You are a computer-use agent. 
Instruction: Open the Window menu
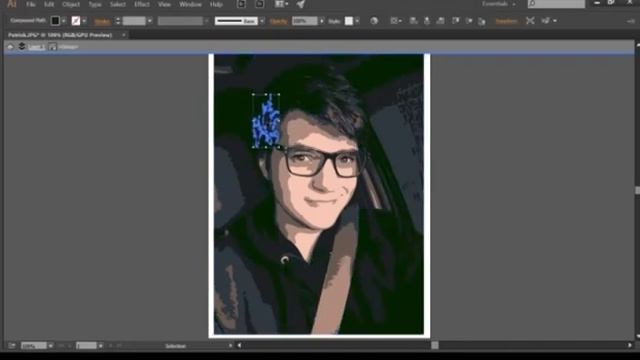click(x=191, y=4)
